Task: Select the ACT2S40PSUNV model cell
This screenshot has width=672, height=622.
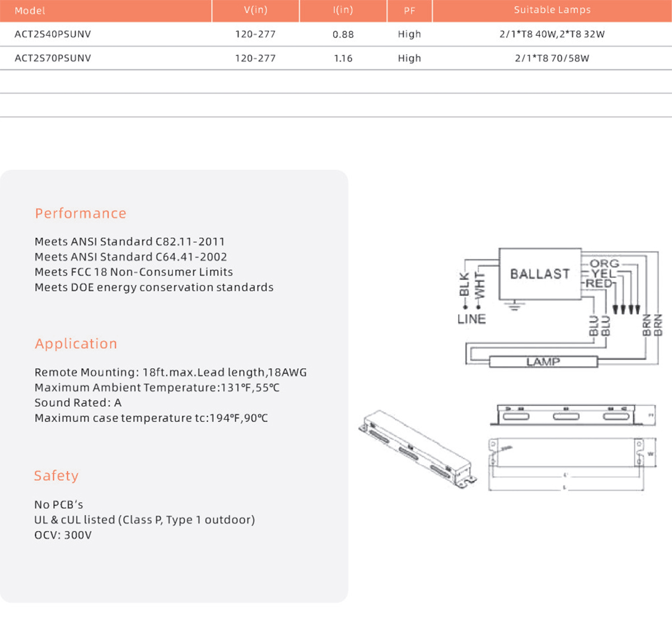Action: point(53,34)
